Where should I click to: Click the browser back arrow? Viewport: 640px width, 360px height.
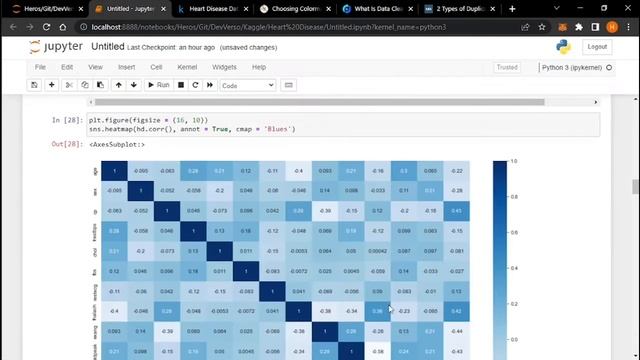13,27
